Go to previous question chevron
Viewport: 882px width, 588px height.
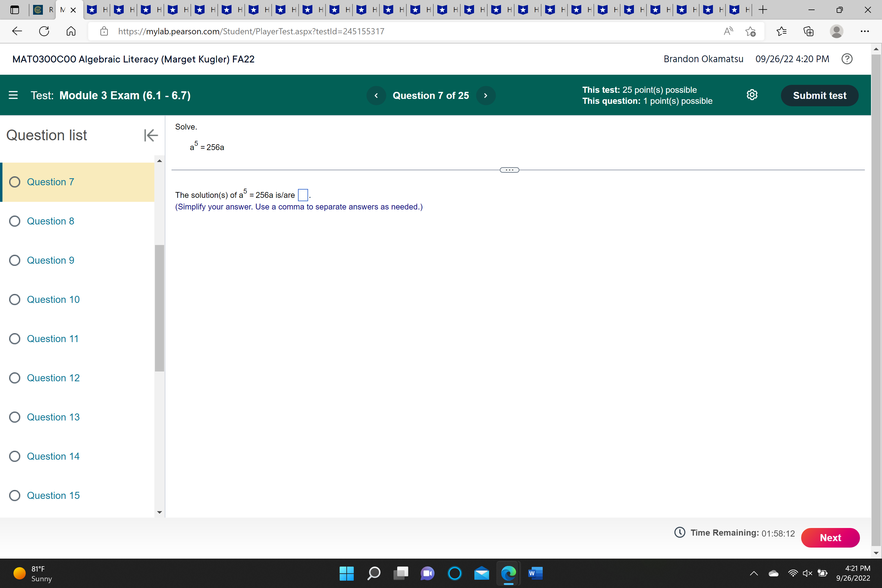click(x=376, y=96)
